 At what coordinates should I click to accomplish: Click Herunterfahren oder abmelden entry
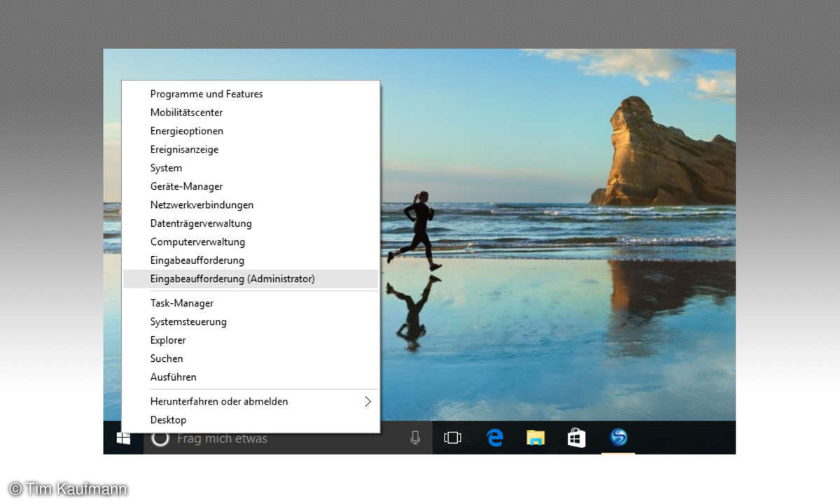click(251, 401)
